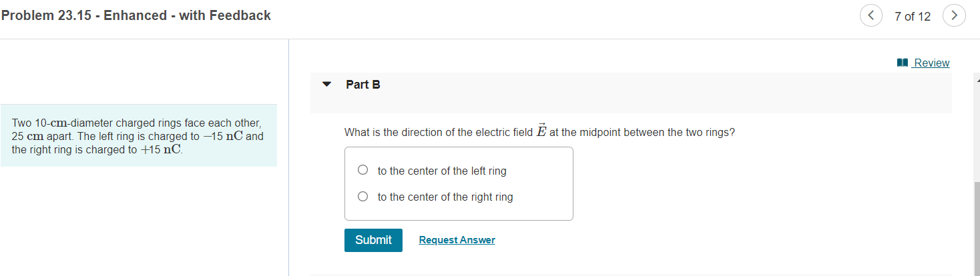Image resolution: width=980 pixels, height=276 pixels.
Task: Select 'to the center of the left ring'
Action: (x=362, y=170)
